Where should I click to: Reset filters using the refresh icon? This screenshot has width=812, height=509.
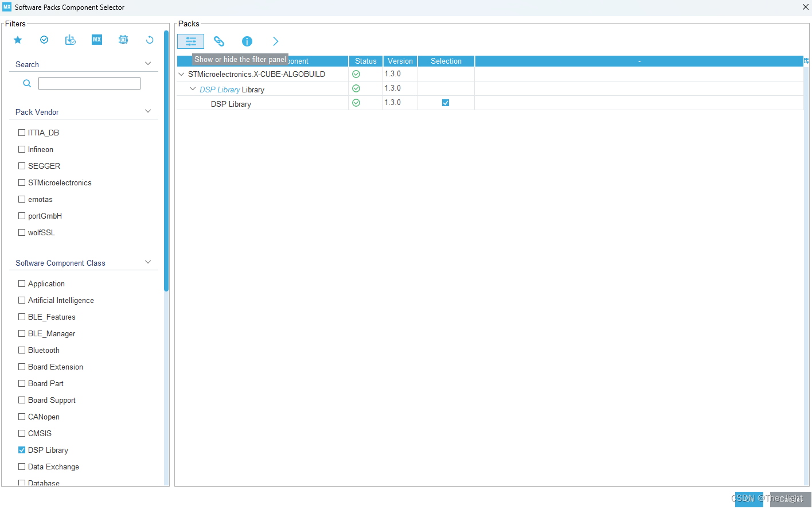click(149, 40)
